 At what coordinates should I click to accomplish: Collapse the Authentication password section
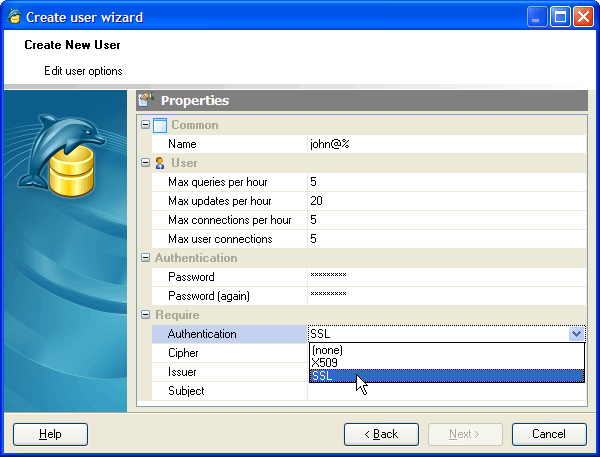coord(145,258)
